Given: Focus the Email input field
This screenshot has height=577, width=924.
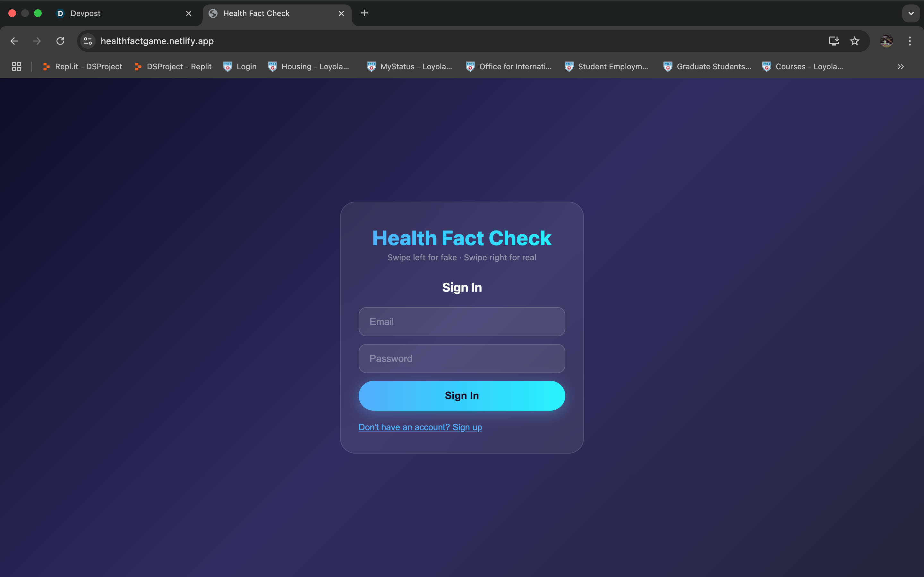Looking at the screenshot, I should click(x=462, y=321).
